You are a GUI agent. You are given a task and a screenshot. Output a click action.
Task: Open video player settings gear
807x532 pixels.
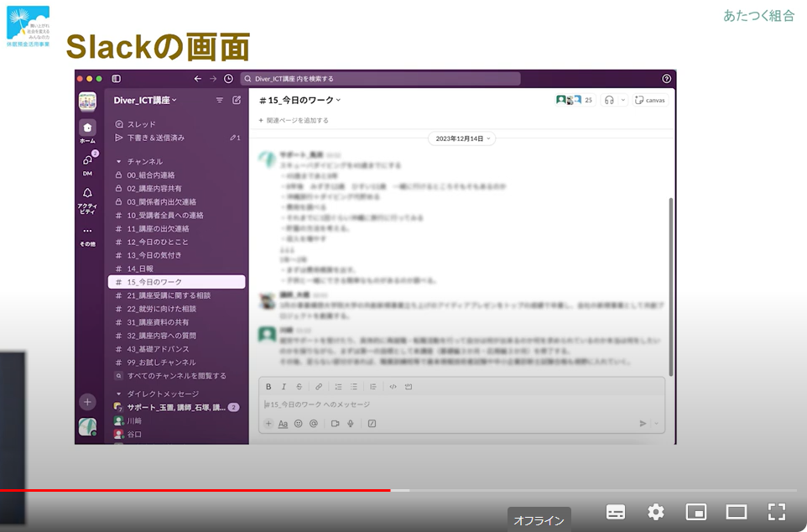coord(656,512)
